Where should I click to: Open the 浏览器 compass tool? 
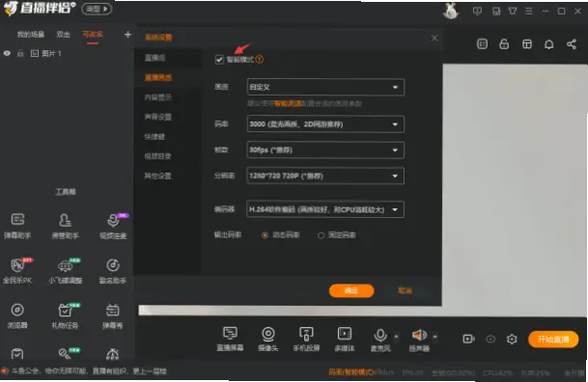tap(17, 315)
